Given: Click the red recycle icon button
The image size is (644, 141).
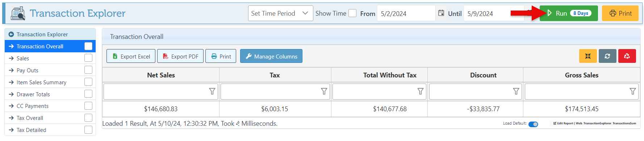Looking at the screenshot, I should coord(627,56).
